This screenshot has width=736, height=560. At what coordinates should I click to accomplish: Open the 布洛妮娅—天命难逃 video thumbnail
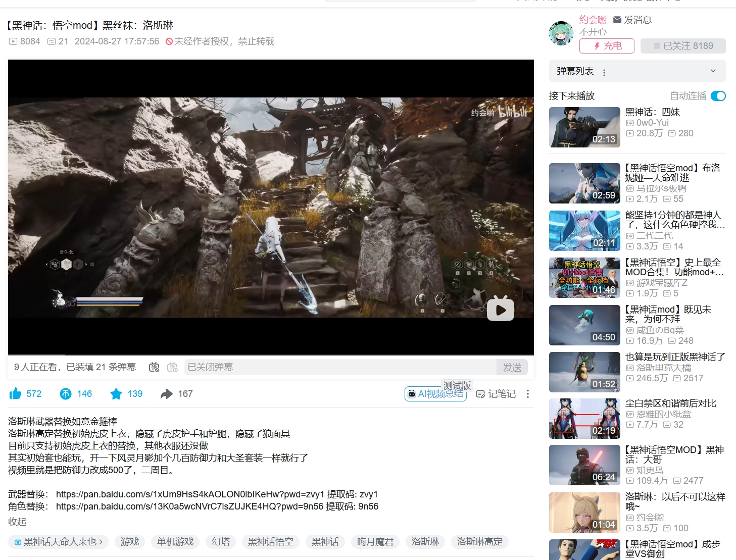[584, 183]
